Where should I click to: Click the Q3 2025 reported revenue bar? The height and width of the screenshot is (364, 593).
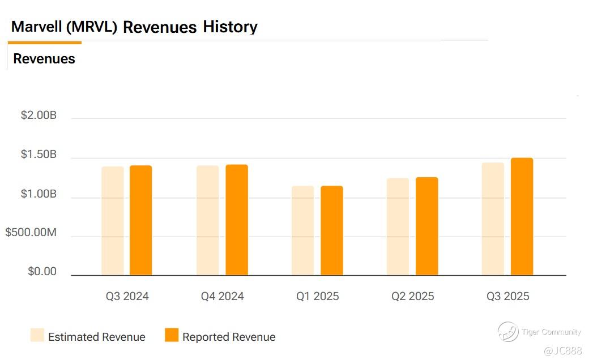(x=522, y=217)
